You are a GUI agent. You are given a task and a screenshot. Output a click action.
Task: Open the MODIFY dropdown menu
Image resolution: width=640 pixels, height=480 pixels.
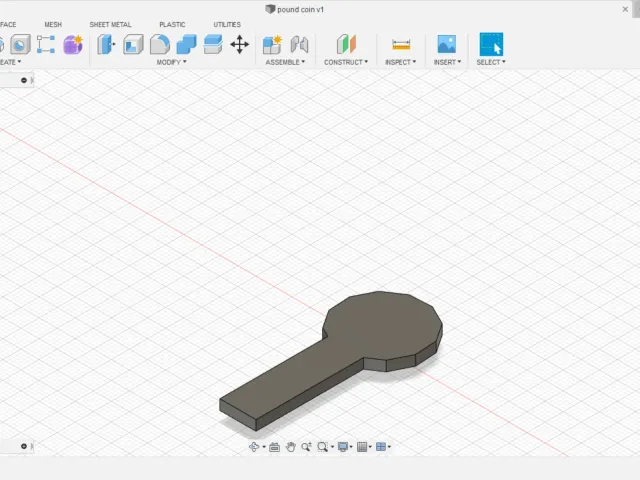(171, 62)
